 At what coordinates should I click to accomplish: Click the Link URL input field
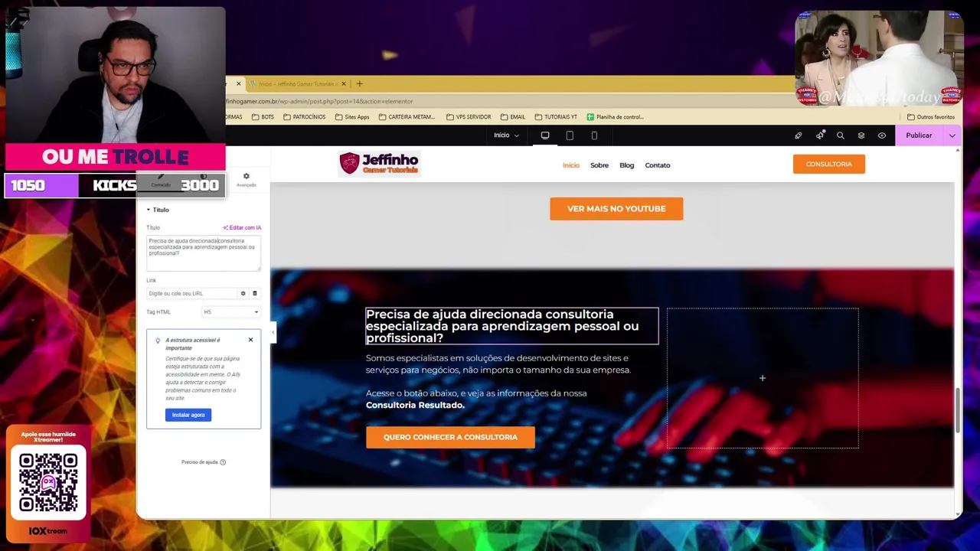(191, 293)
